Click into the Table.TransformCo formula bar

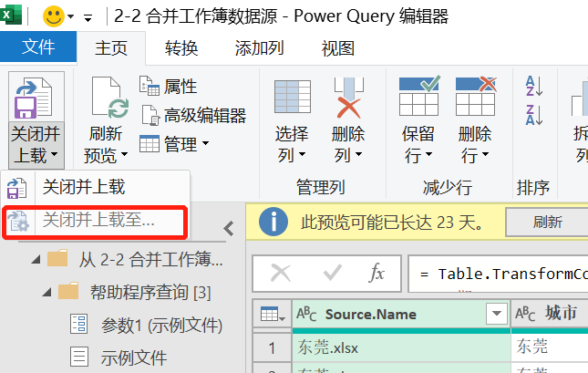pos(498,274)
